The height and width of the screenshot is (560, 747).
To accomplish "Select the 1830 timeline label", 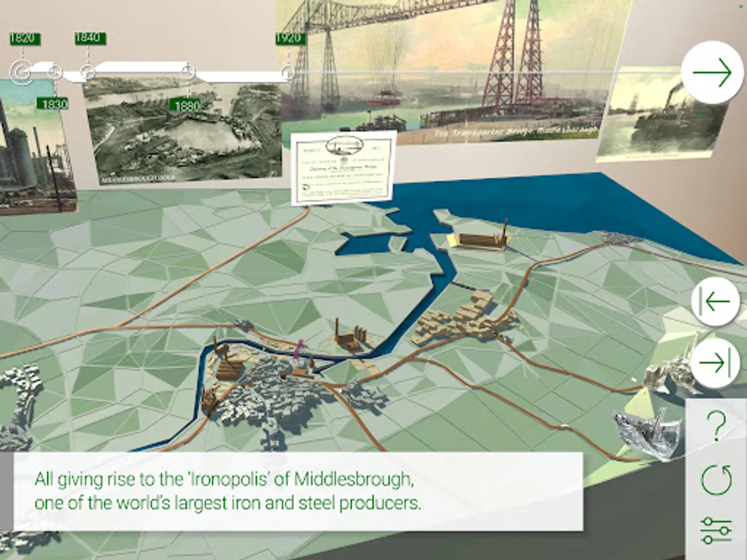I will click(52, 104).
